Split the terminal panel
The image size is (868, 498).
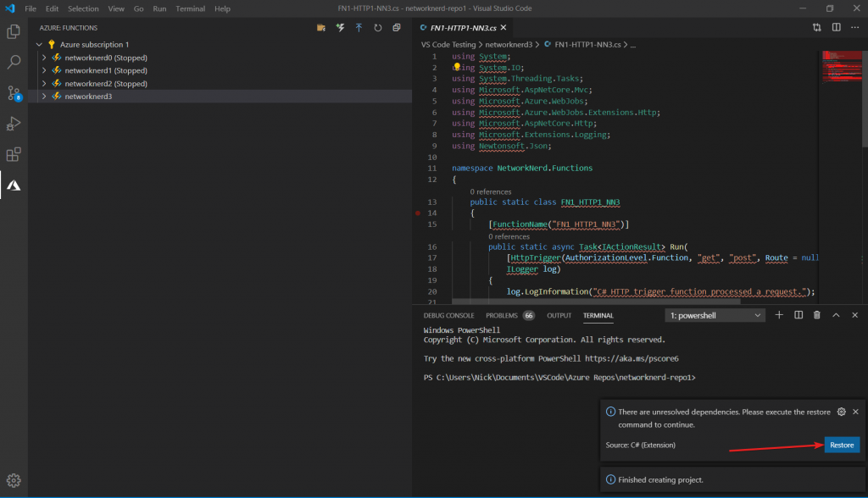[798, 315]
